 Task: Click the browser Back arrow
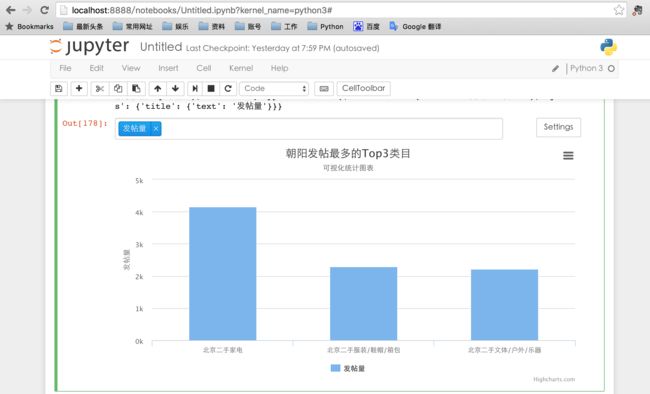point(10,10)
